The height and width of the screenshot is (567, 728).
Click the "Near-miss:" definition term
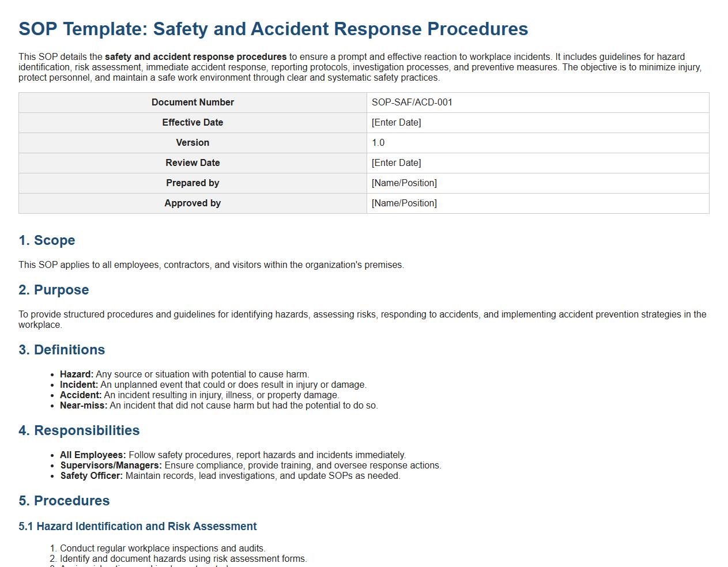[x=84, y=406]
